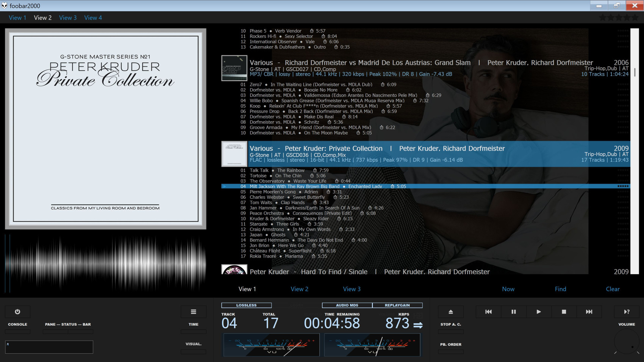Click the Clear link

pos(613,289)
